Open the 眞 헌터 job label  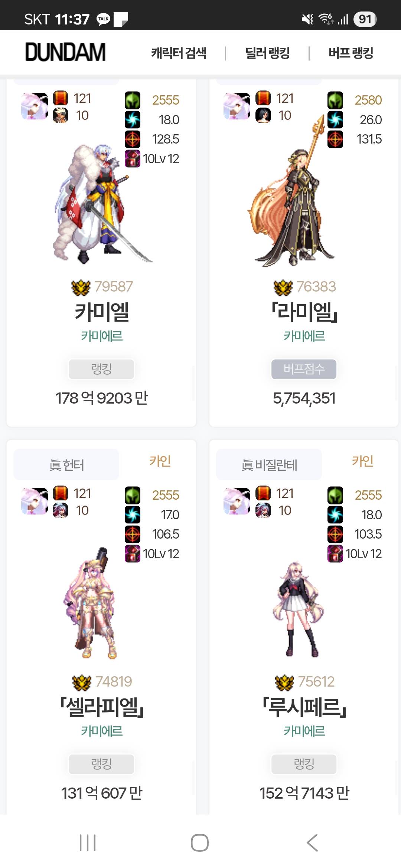click(x=66, y=465)
